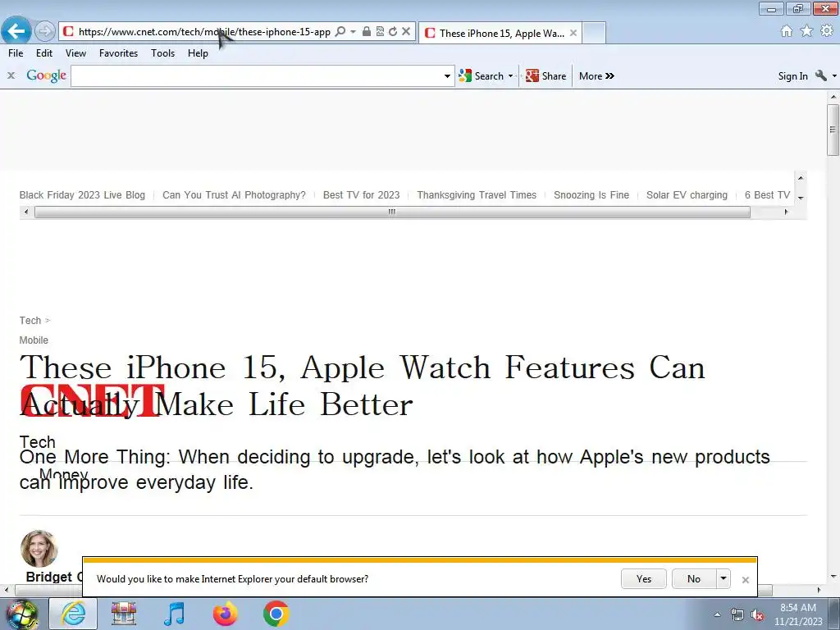Image resolution: width=840 pixels, height=630 pixels.
Task: Click the red CNET logo
Action: (92, 400)
